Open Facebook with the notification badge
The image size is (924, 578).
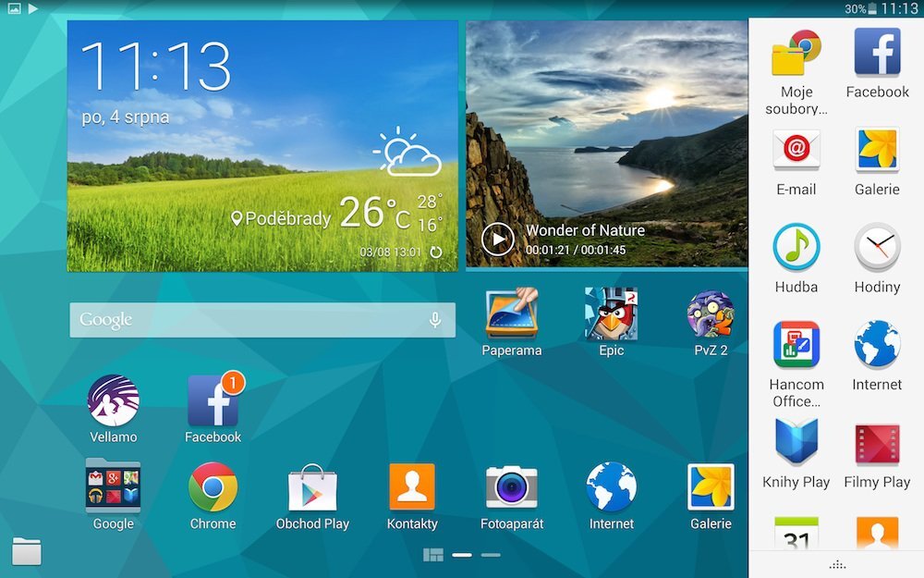point(212,402)
